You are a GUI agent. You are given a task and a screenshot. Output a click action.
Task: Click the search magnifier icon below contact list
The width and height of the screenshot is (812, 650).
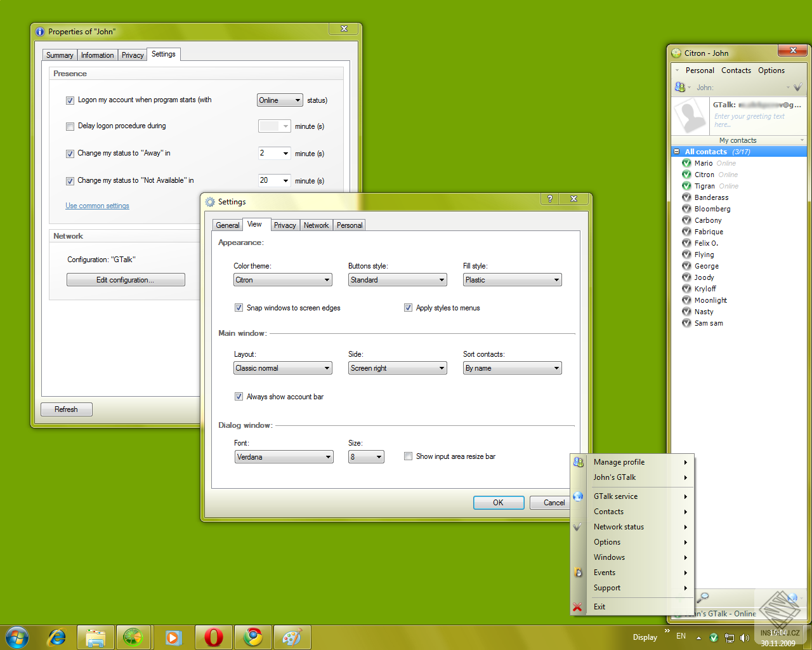704,597
